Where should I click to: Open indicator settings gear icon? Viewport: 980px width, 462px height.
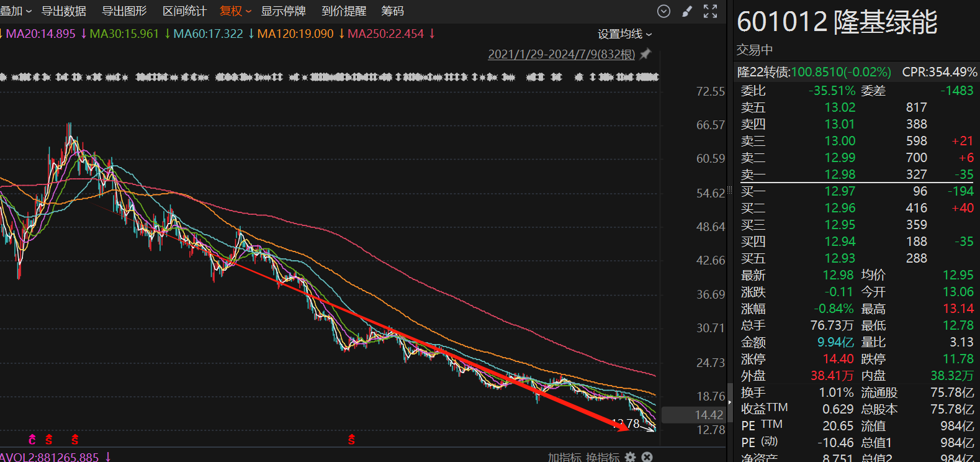[x=631, y=457]
